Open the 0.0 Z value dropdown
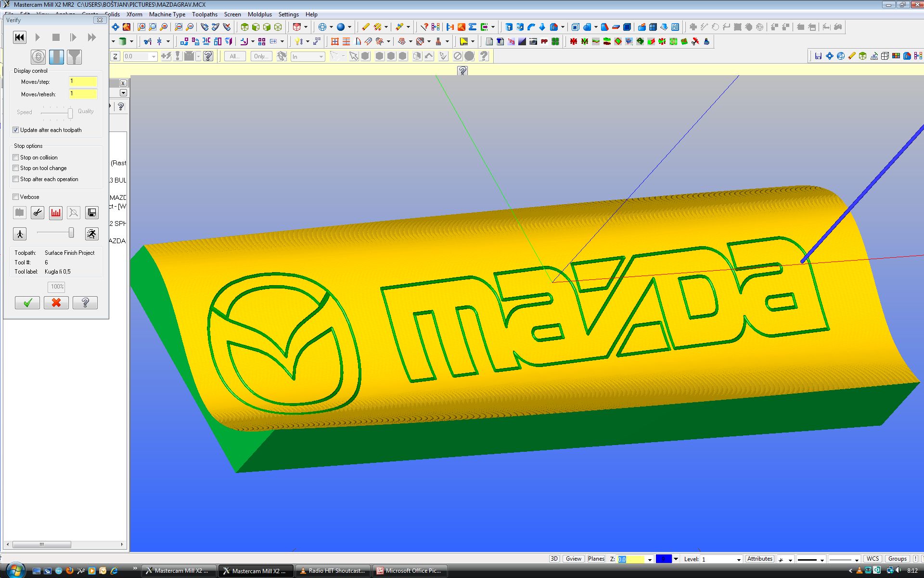924x578 pixels. 154,56
